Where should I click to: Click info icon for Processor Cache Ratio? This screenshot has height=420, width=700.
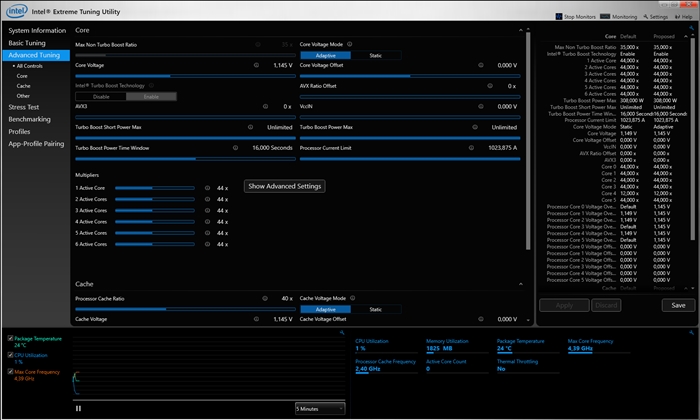point(265,298)
